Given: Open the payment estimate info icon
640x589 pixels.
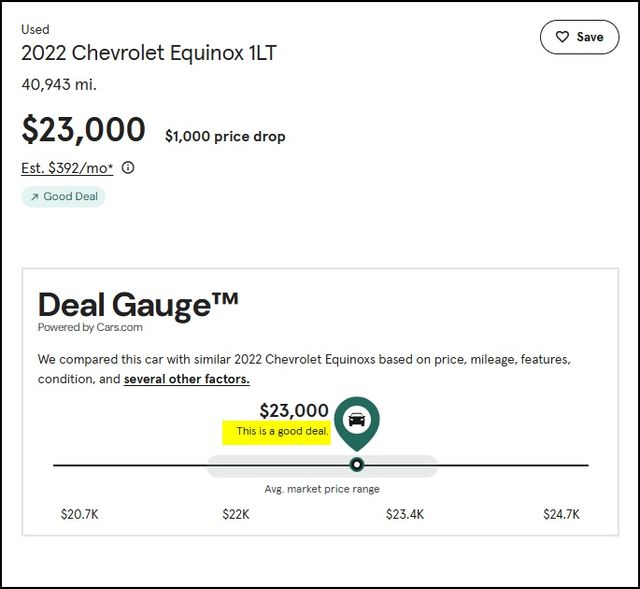Looking at the screenshot, I should (x=128, y=167).
